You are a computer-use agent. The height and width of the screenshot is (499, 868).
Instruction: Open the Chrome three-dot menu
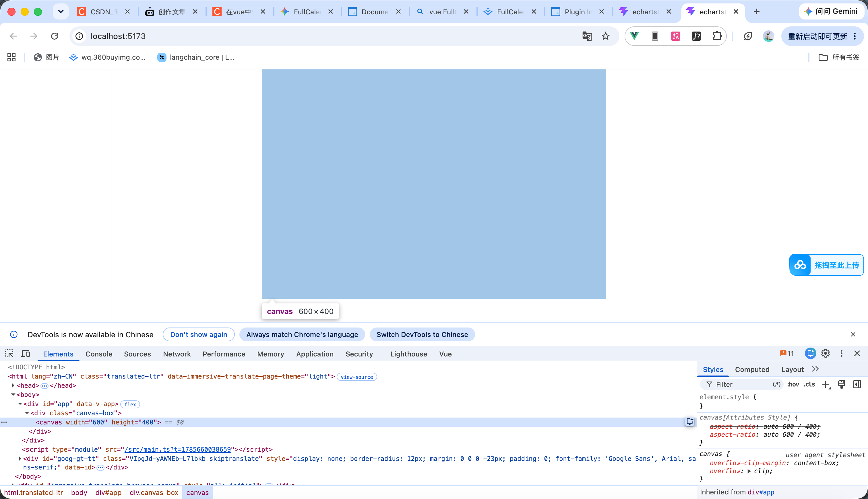coord(855,36)
